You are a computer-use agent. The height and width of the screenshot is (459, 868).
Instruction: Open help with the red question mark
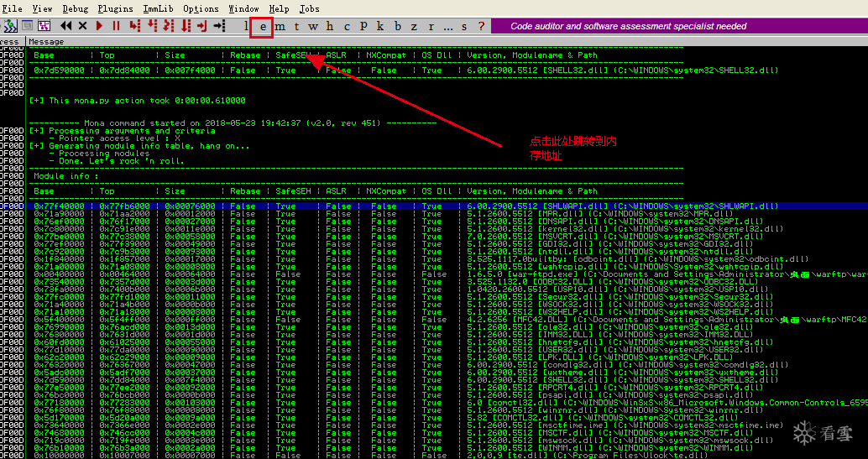pos(481,26)
